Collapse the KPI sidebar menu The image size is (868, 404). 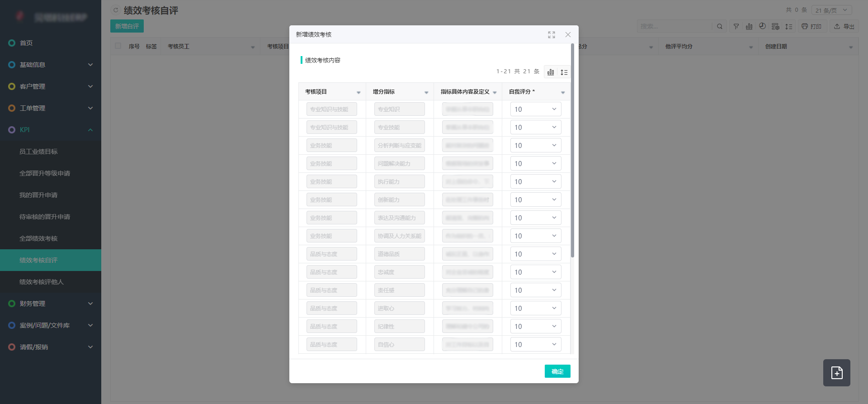[51, 130]
